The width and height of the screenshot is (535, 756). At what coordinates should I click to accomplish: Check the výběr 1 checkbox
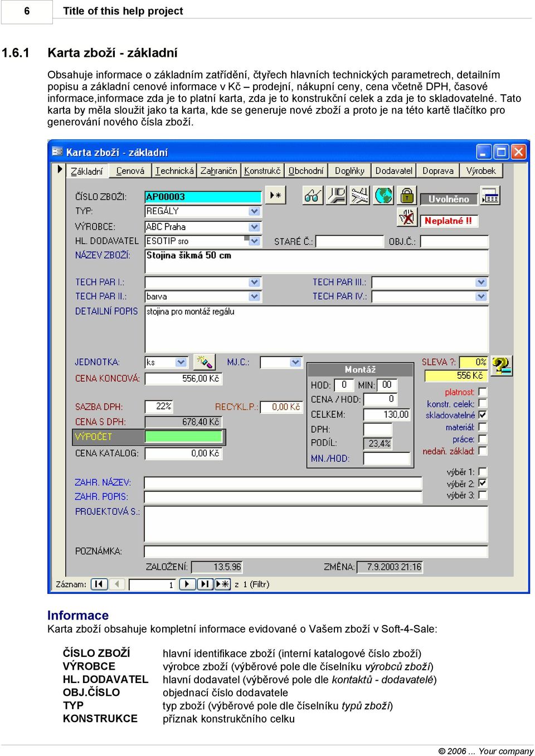pos(483,471)
